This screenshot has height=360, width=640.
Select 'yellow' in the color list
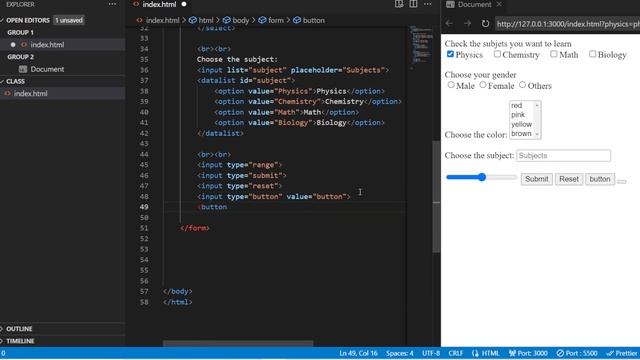click(x=521, y=124)
